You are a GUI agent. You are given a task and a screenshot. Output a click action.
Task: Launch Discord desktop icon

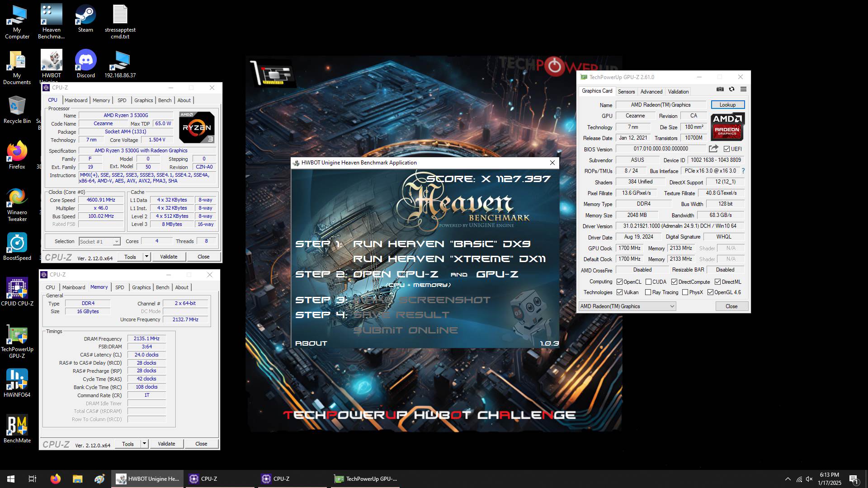(86, 64)
